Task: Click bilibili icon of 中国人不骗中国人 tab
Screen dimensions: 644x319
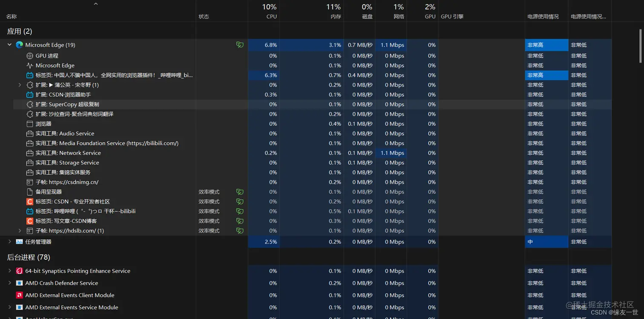Action: tap(30, 75)
